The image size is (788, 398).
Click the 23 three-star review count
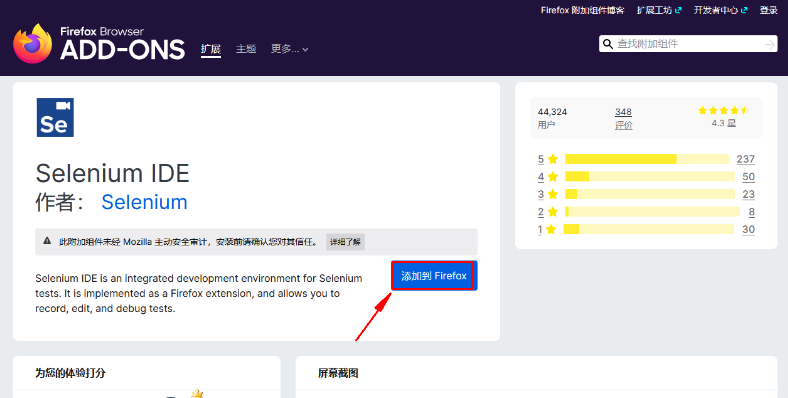(x=748, y=194)
